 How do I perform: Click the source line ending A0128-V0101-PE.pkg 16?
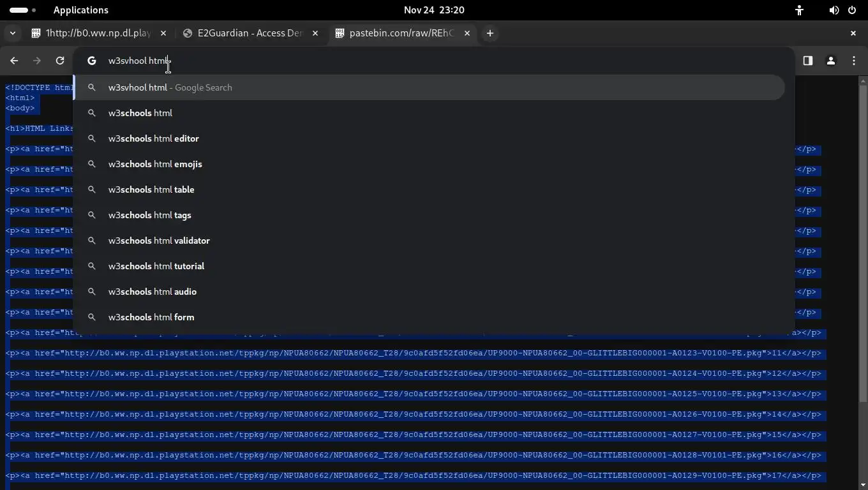[x=414, y=455]
